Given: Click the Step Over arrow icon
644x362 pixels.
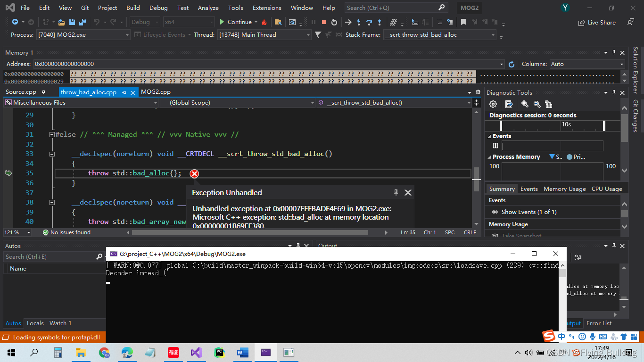Looking at the screenshot, I should (369, 22).
